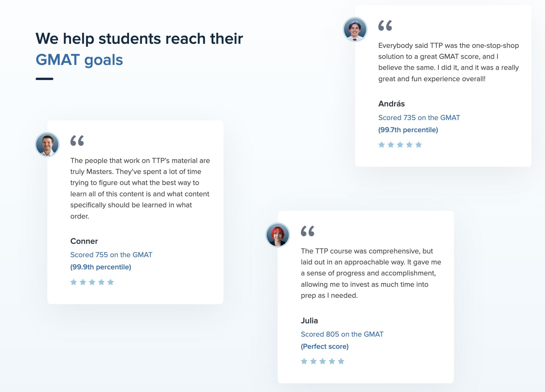Click the "GMAT goals" blue heading text

79,60
